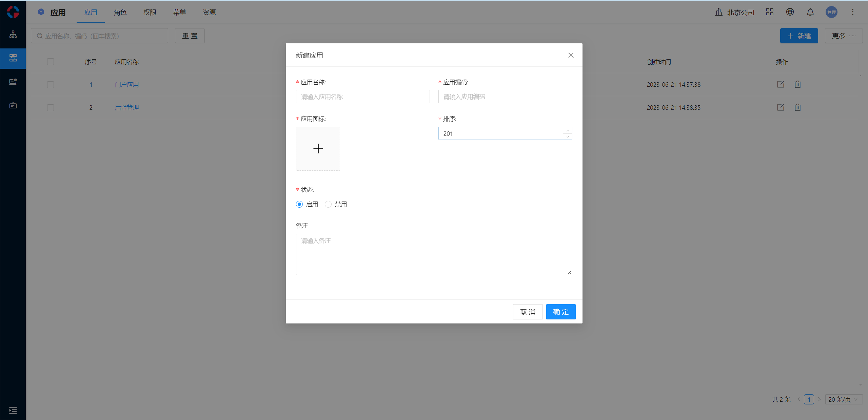The image size is (868, 420).
Task: Expand sidebar with bottom menu icon
Action: (x=13, y=410)
